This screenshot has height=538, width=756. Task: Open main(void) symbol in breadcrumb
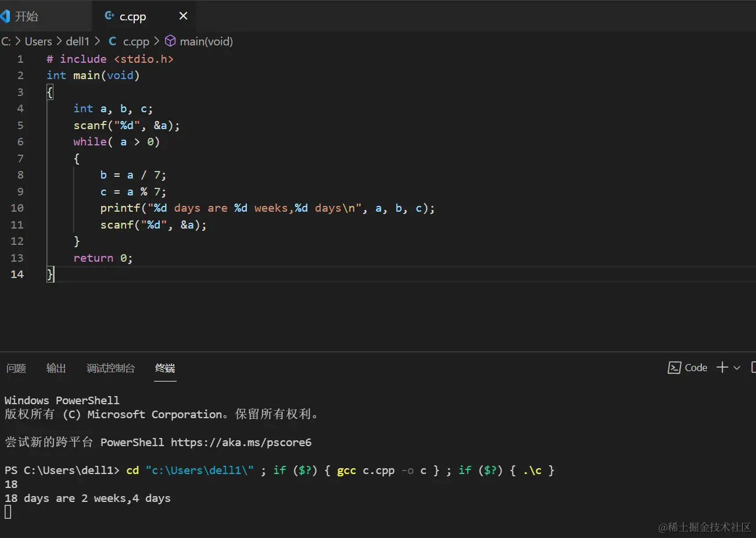(x=206, y=41)
